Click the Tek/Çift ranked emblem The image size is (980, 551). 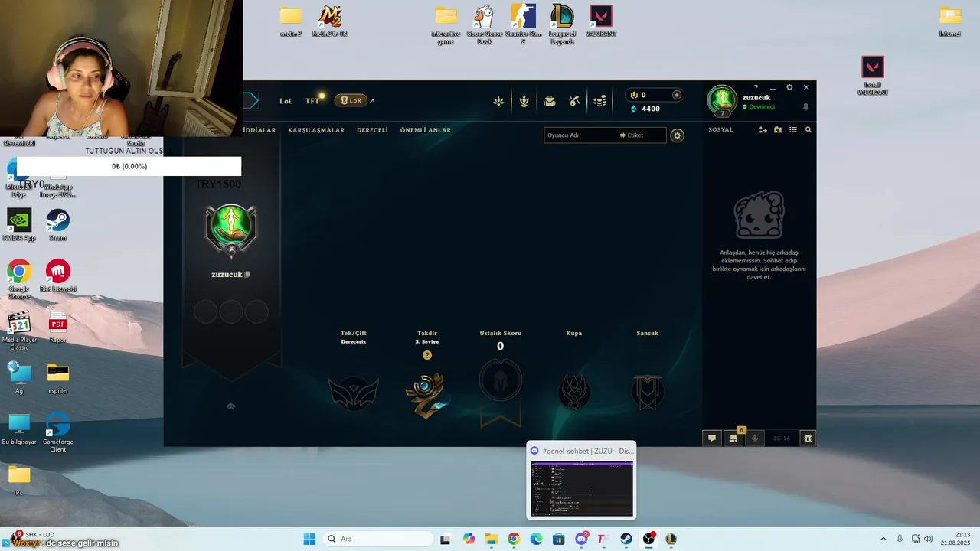coord(354,393)
